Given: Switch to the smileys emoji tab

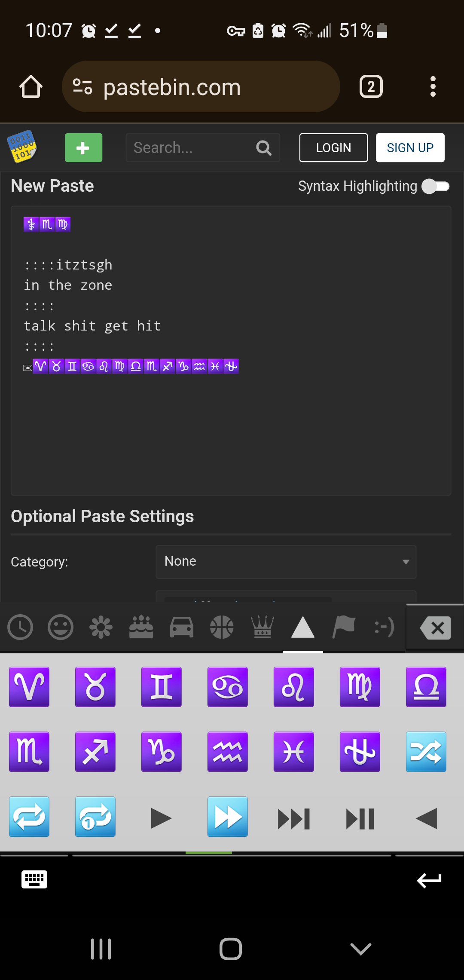Looking at the screenshot, I should coord(61,627).
